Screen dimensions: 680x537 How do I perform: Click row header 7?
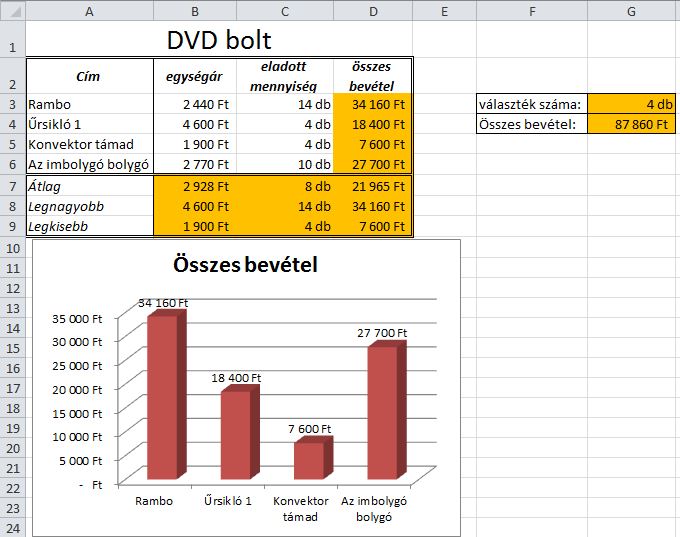[12, 186]
